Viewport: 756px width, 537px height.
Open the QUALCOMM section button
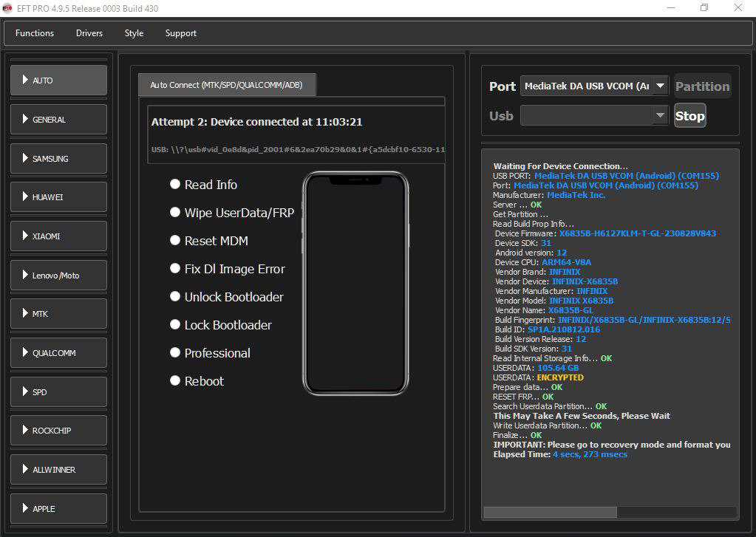coord(59,353)
